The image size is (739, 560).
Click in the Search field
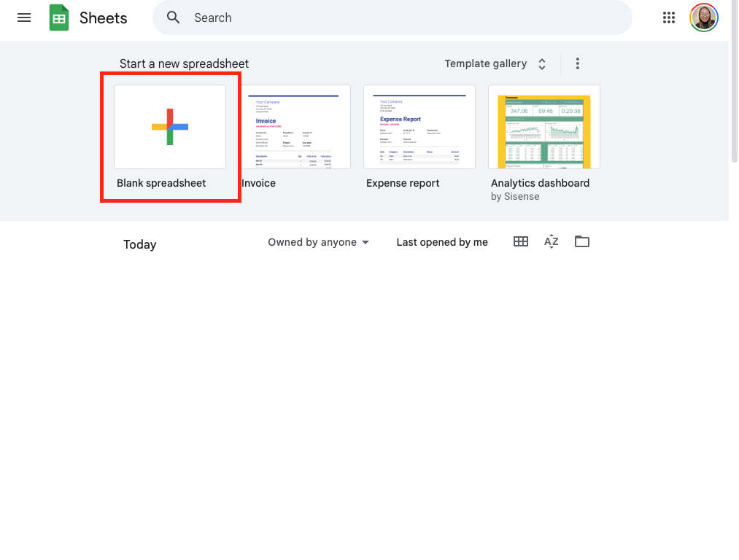(x=392, y=18)
